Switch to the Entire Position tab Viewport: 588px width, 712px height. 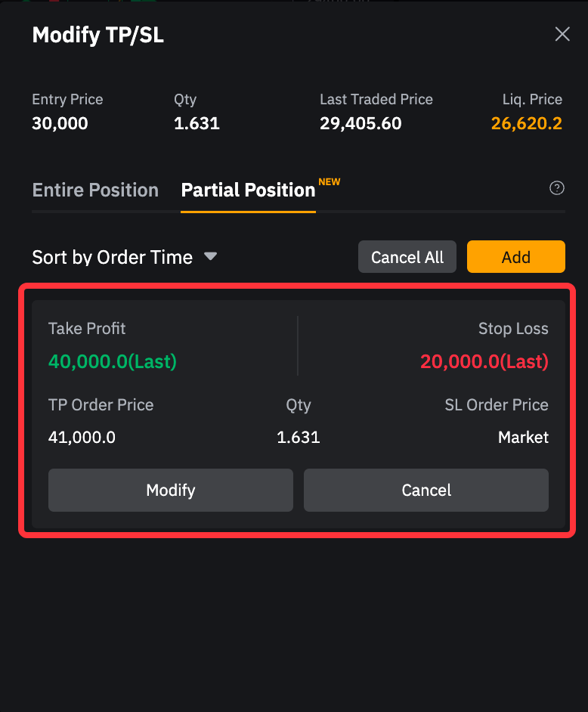click(x=95, y=190)
